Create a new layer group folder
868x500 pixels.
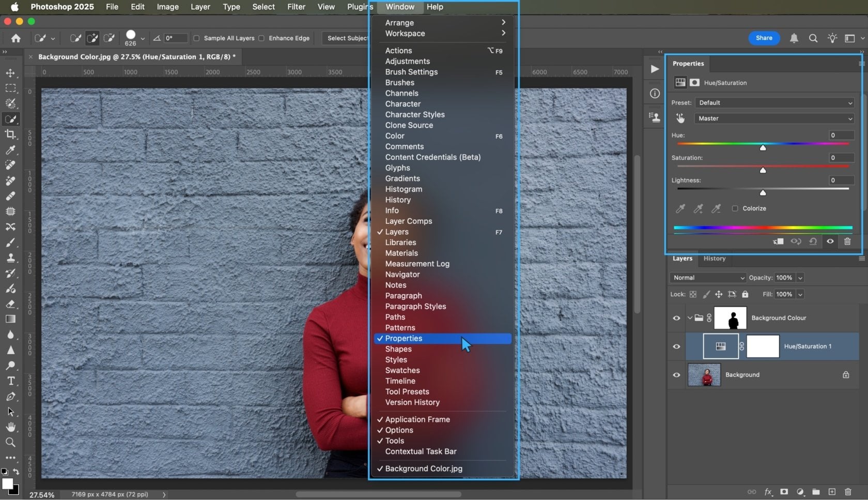[816, 492]
